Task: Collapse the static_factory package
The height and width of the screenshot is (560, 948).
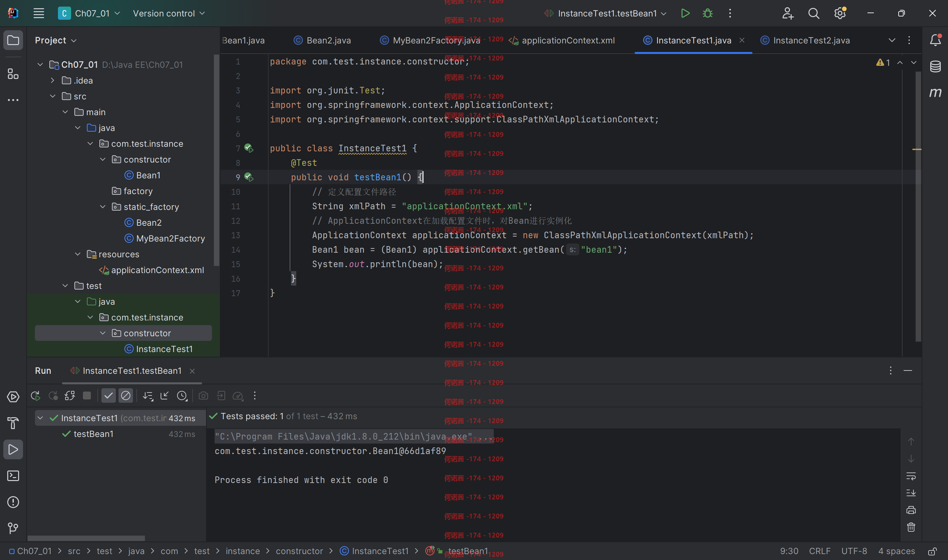Action: (102, 207)
